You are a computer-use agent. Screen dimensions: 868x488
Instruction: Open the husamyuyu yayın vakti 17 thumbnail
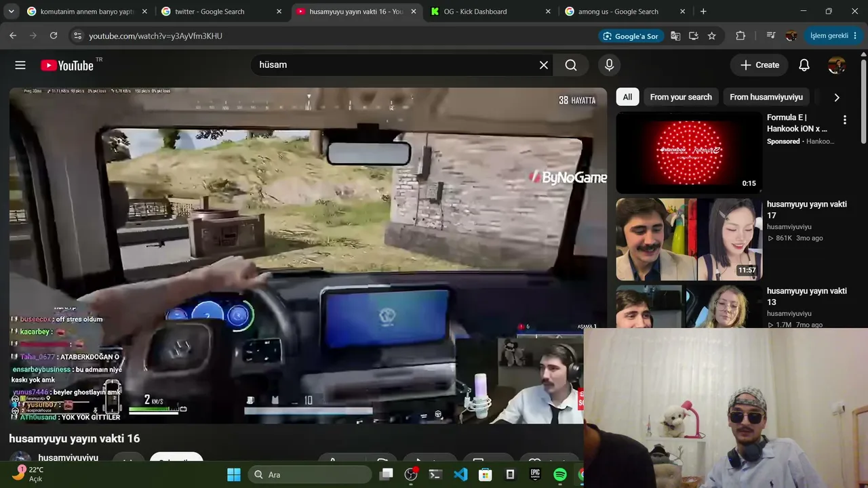coord(689,239)
